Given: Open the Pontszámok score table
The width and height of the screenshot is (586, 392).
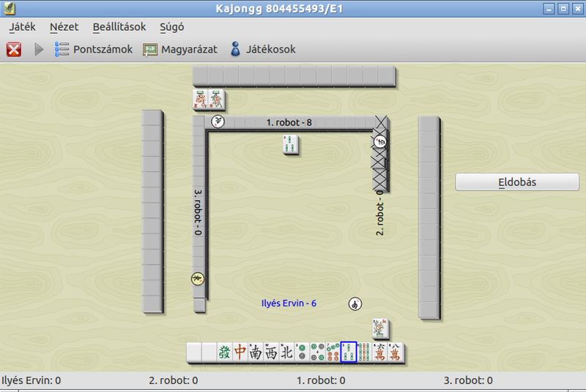Looking at the screenshot, I should click(94, 49).
